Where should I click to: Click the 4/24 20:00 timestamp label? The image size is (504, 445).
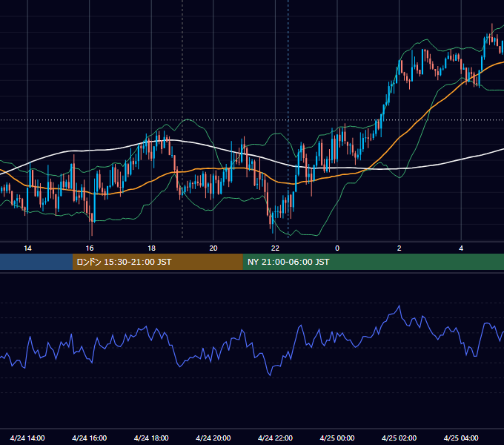213,438
